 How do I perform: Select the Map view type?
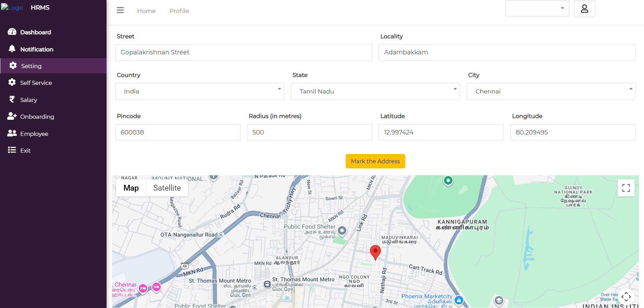pyautogui.click(x=131, y=188)
